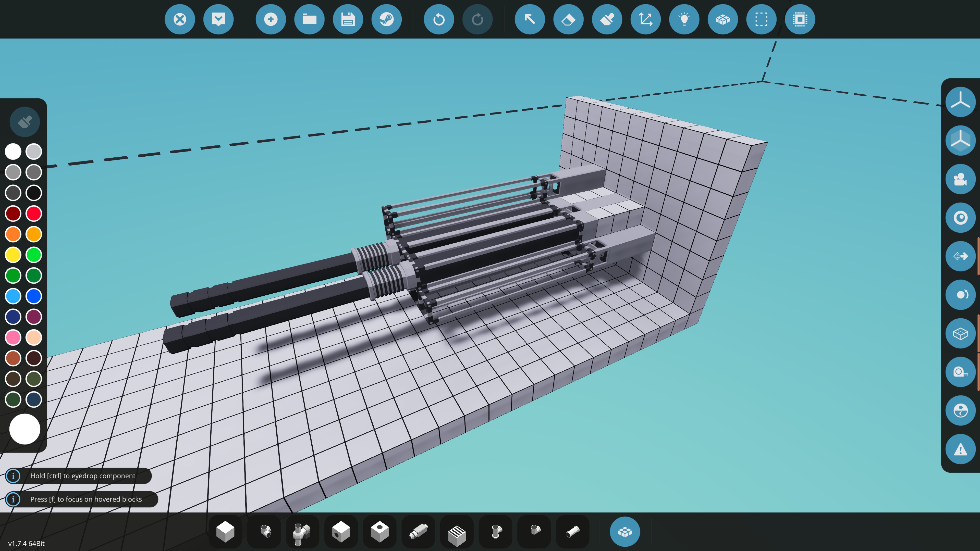The image size is (980, 551).
Task: Expand the downward chevron menu button
Action: [218, 19]
